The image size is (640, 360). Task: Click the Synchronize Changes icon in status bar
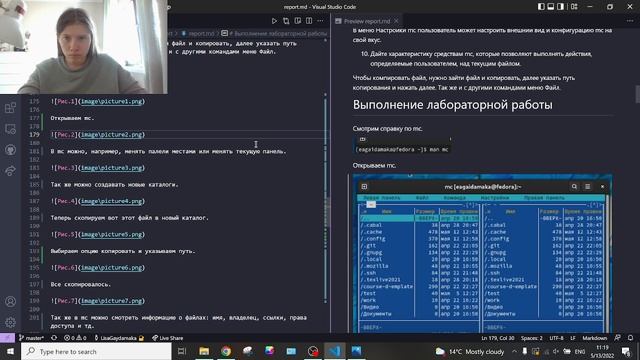[x=54, y=338]
